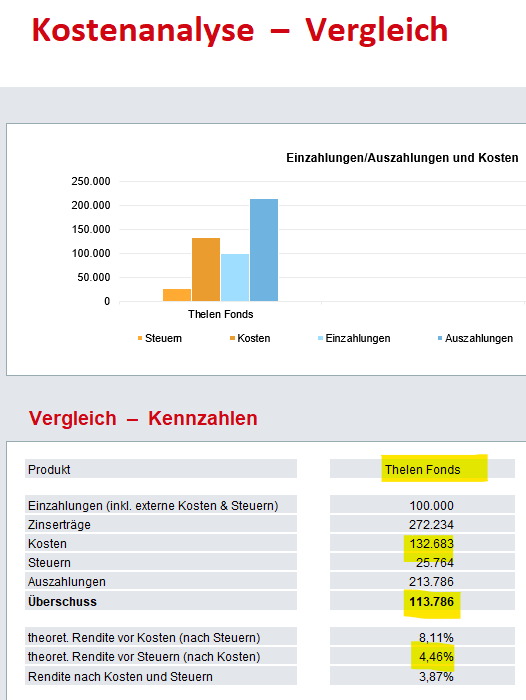Click the highlighted 132.683 Kosten value
This screenshot has height=700, width=526.
[431, 544]
